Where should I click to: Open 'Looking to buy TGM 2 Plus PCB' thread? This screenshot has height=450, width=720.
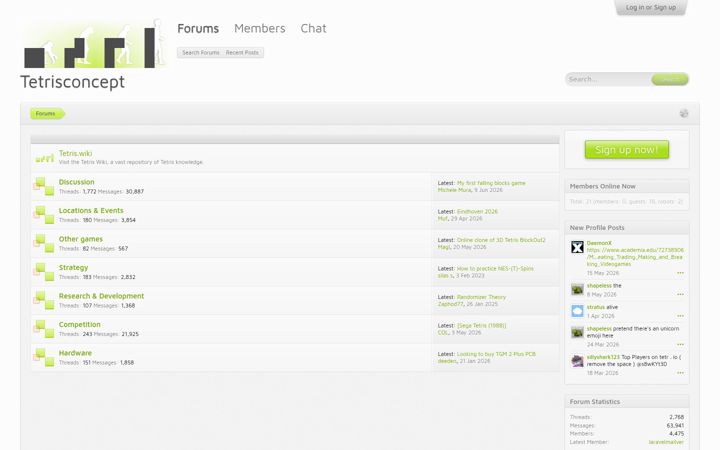point(496,354)
